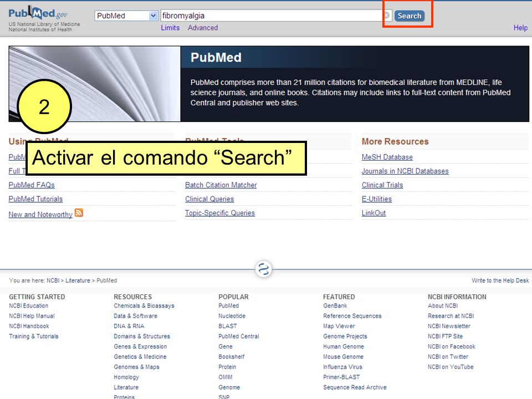Click Write to the Help Desk
Screen dimensions: 532x399
tap(500, 280)
